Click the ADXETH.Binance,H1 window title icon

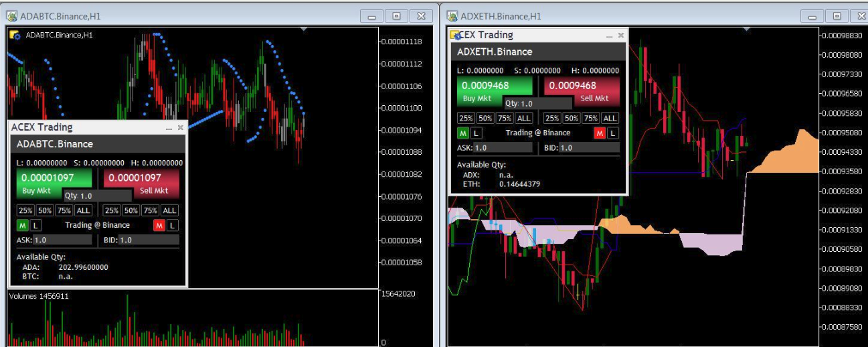(452, 16)
